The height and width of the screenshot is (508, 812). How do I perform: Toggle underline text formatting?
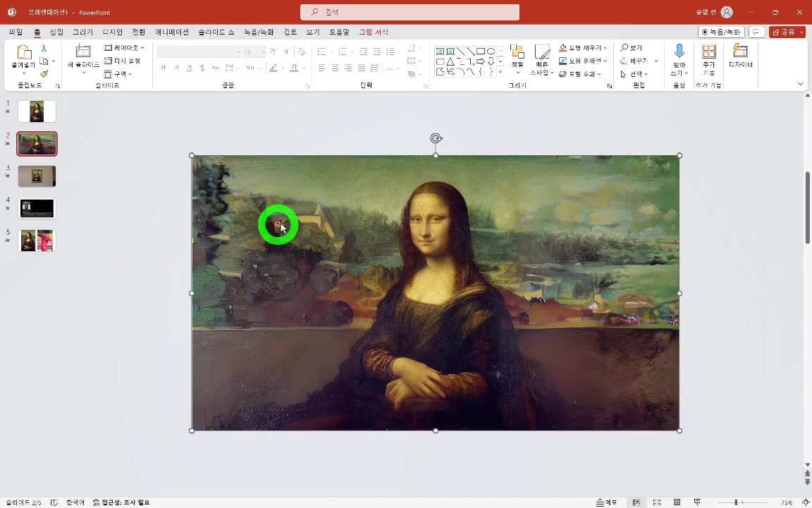(189, 68)
